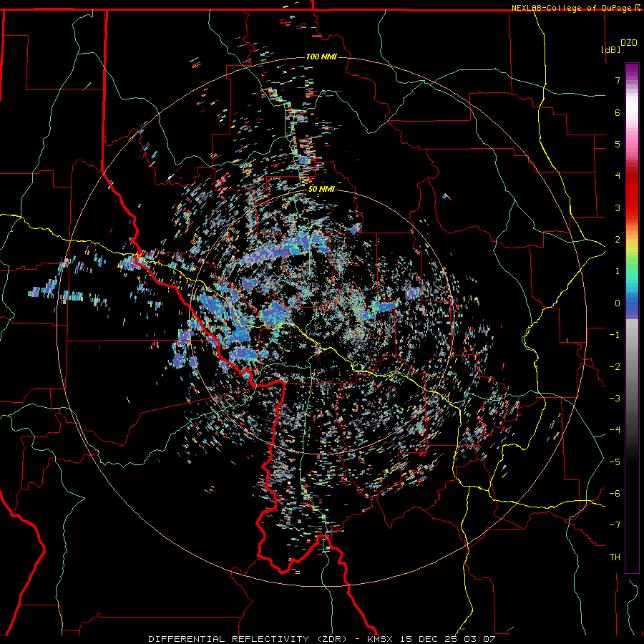Click the 6 value on color scale
Image resolution: width=644 pixels, height=644 pixels.
pos(618,112)
